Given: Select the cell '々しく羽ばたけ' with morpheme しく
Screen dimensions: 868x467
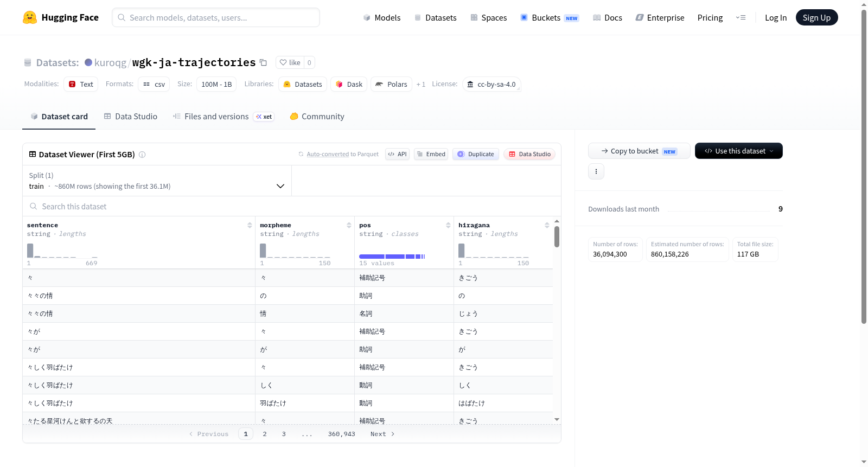Looking at the screenshot, I should (139, 385).
